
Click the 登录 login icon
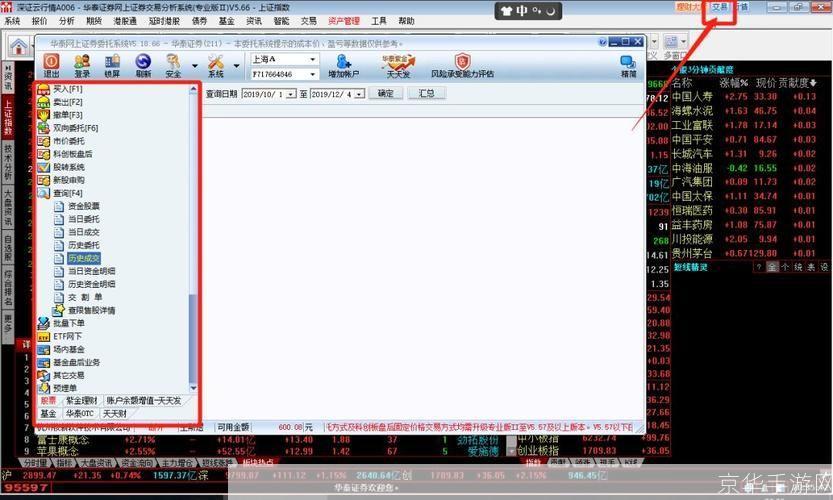[x=82, y=66]
